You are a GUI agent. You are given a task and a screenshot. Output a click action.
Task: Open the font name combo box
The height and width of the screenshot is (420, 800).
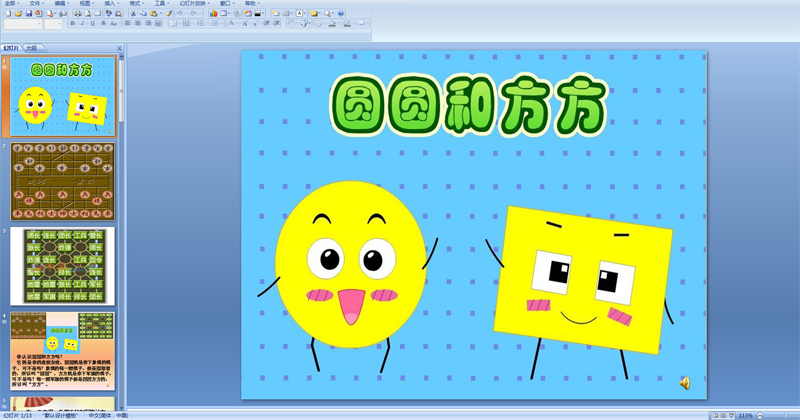click(x=23, y=24)
